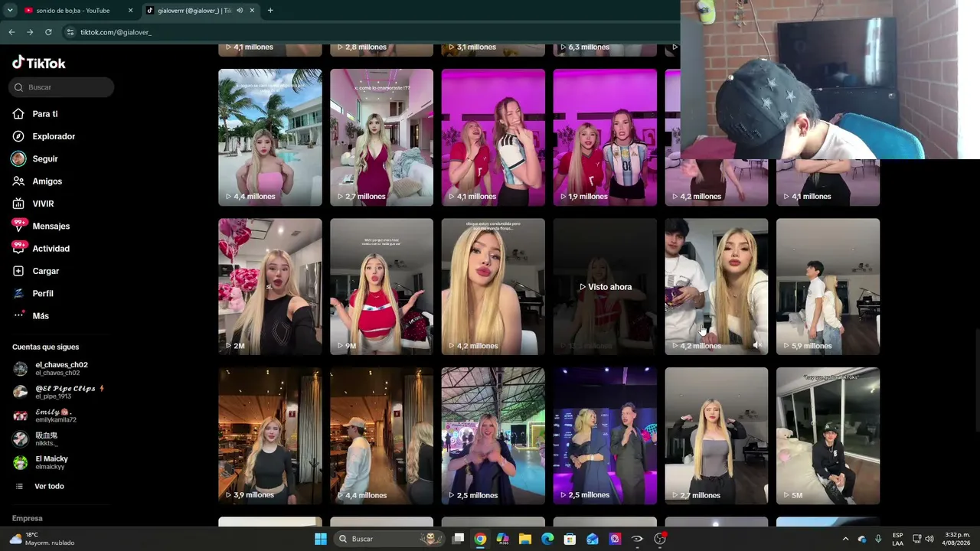
Task: Open Google Chrome from the taskbar
Action: [x=480, y=539]
